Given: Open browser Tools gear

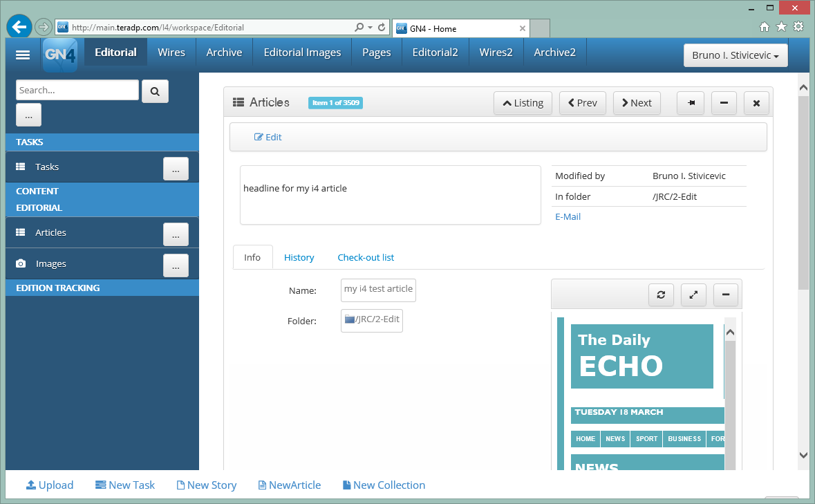Looking at the screenshot, I should [798, 27].
